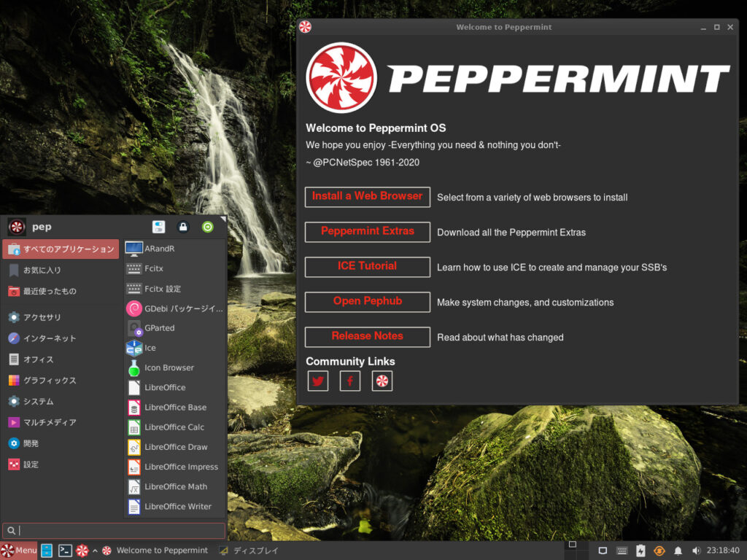Image resolution: width=747 pixels, height=560 pixels.
Task: Open the Release Notes button
Action: pos(367,337)
